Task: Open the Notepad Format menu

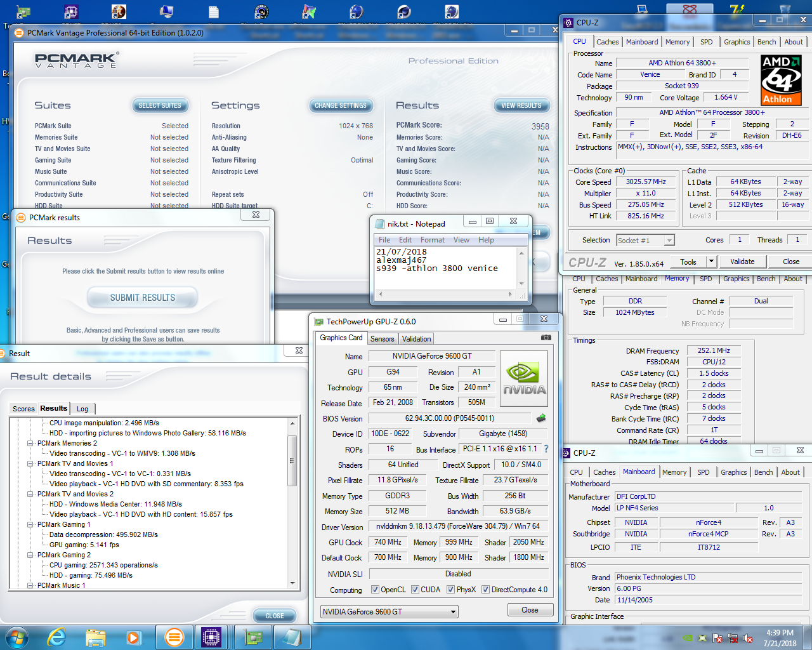Action: pyautogui.click(x=433, y=240)
